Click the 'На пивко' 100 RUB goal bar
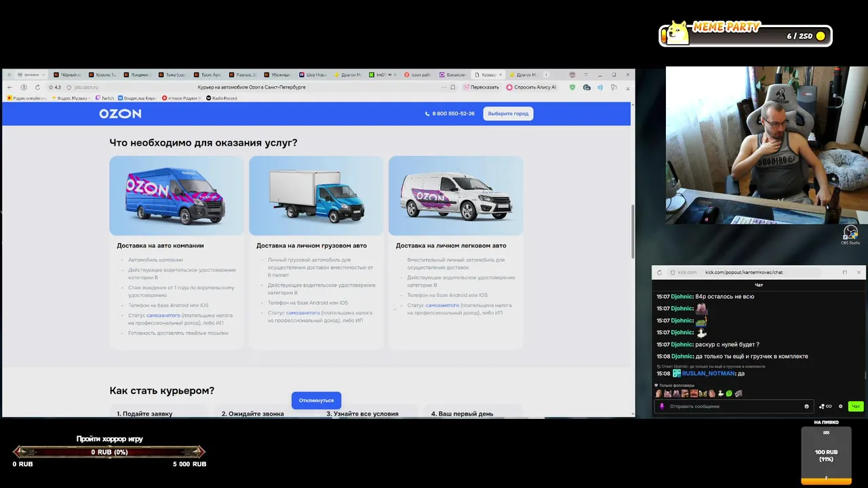This screenshot has height=488, width=868. click(x=826, y=455)
